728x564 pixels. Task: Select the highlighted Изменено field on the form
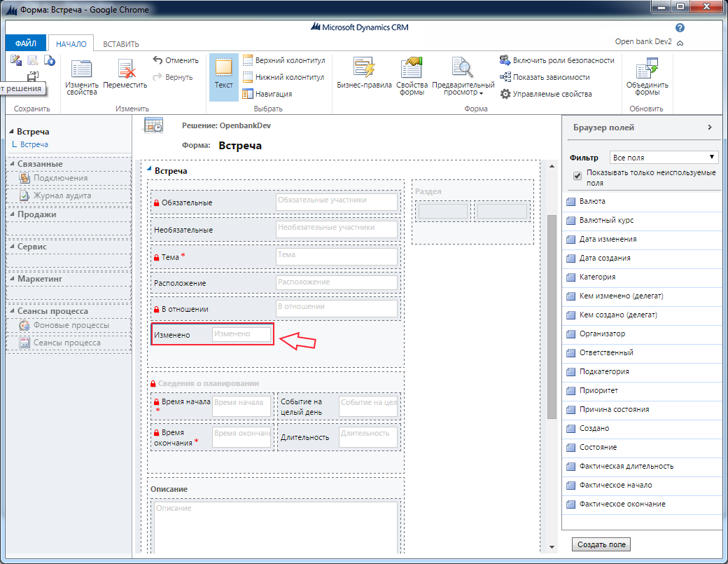click(212, 334)
